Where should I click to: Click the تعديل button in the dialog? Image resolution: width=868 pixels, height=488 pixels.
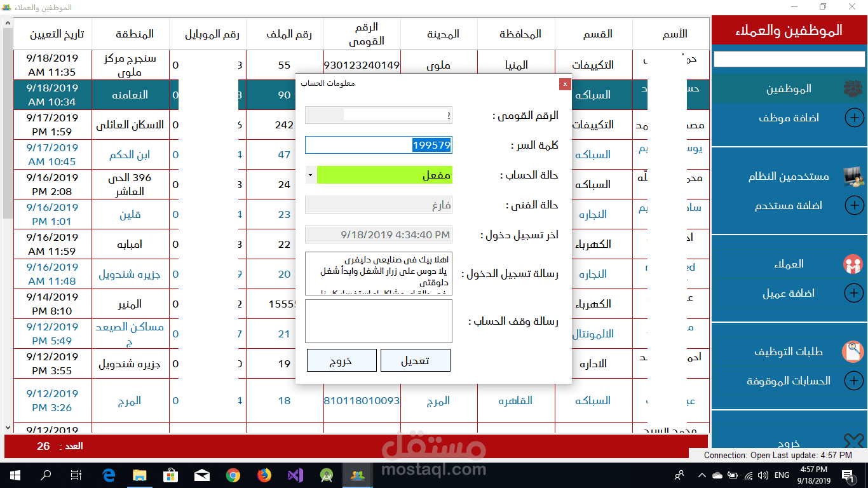point(416,360)
